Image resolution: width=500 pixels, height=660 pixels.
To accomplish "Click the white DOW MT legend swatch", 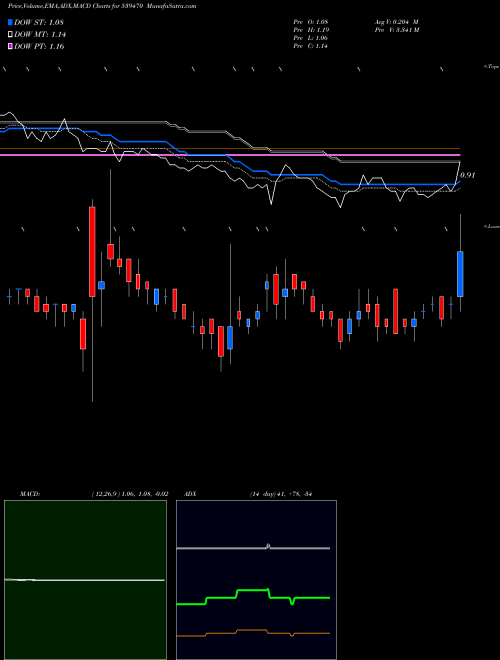I will tap(11, 35).
